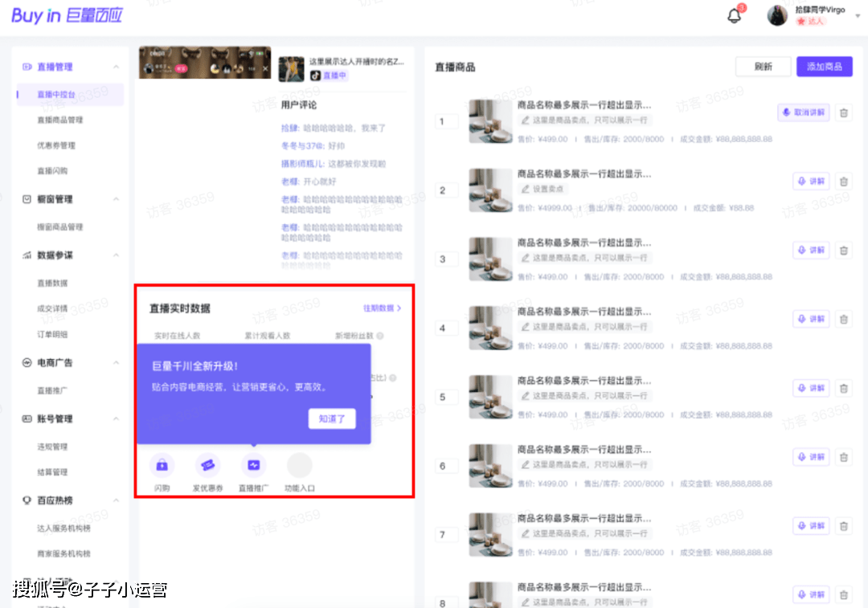
Task: Edit selling point pencil in row 1
Action: [x=525, y=120]
